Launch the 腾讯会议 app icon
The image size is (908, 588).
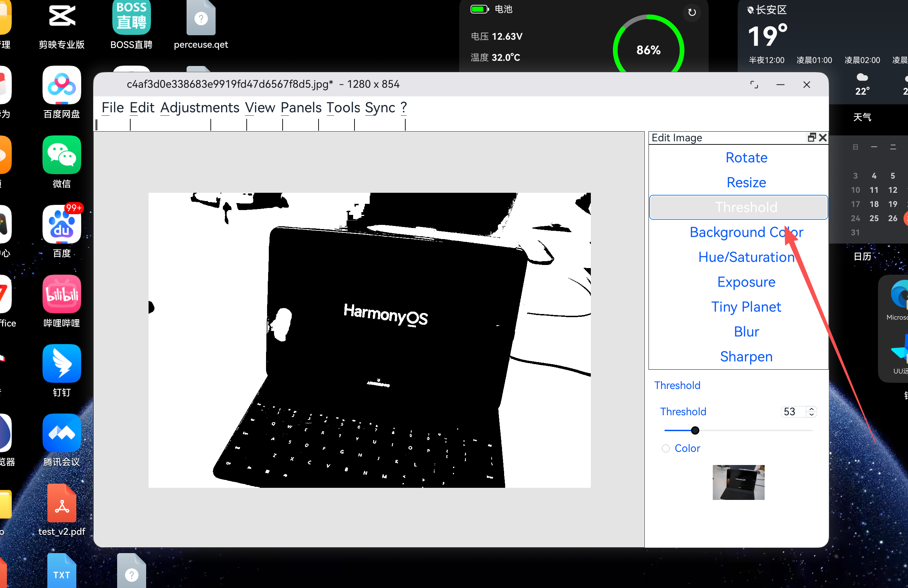62,433
